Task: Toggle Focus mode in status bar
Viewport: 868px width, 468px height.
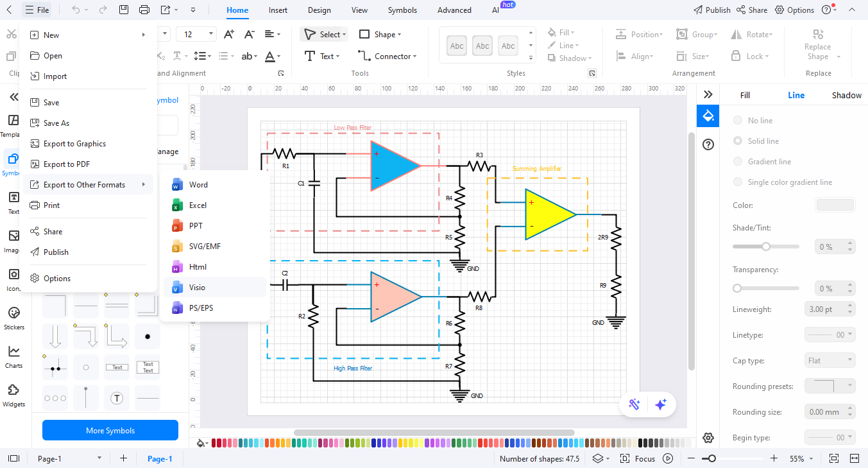Action: [638, 458]
